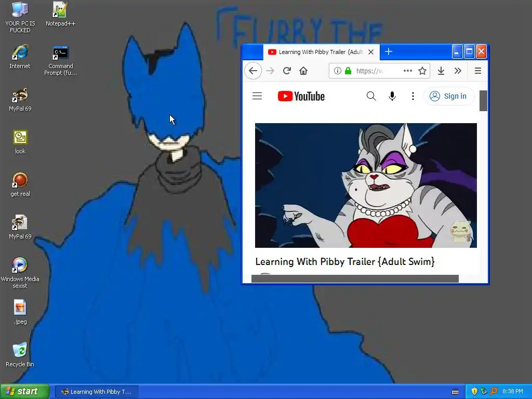The height and width of the screenshot is (399, 532).
Task: Click the horizontal scrollbar at page bottom
Action: tap(355, 278)
